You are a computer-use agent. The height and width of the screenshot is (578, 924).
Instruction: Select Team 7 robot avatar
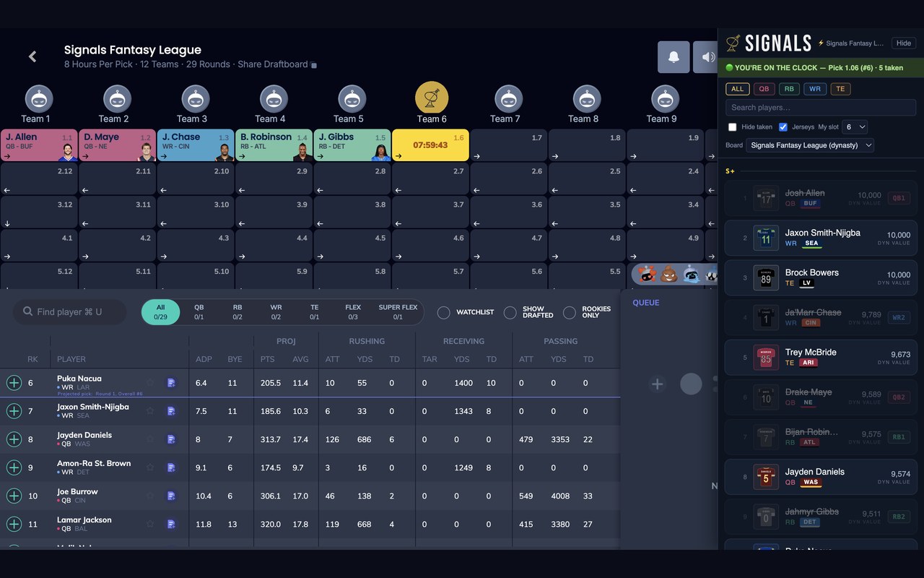point(508,99)
